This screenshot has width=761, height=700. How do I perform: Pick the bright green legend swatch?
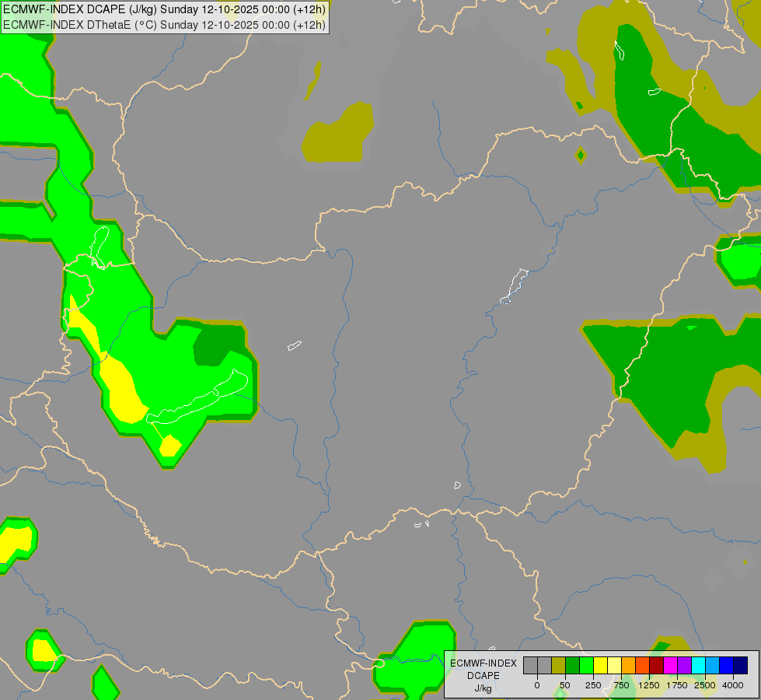587,666
